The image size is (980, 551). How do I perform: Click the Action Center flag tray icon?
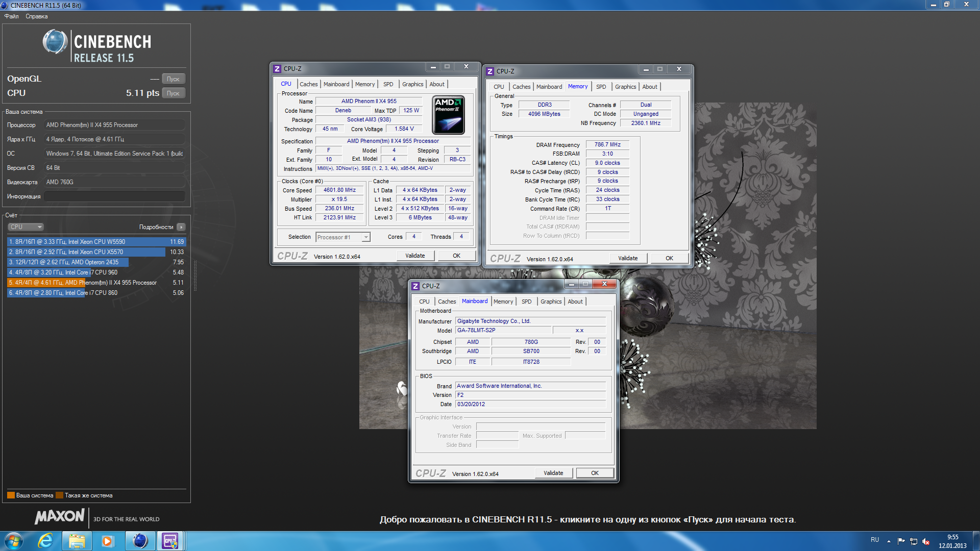[x=901, y=541]
